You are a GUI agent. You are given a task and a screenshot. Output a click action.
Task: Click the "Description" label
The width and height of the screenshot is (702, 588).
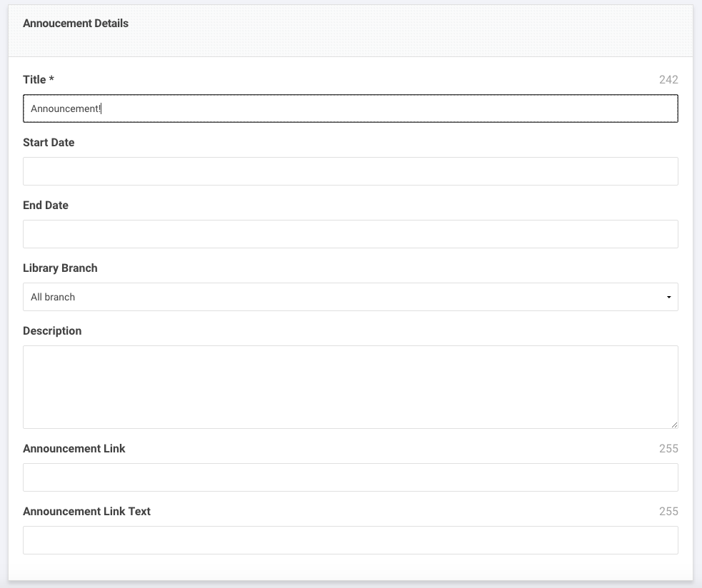[x=52, y=330]
